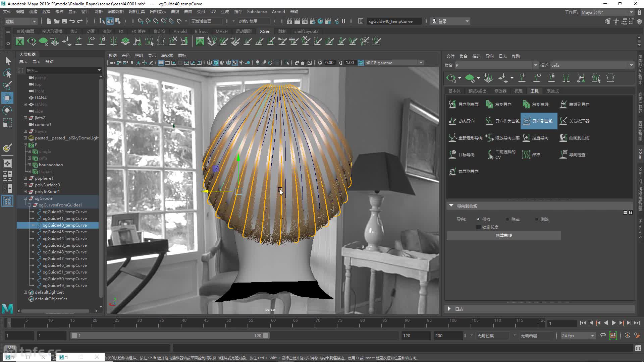Expand the polySurface3 node in outliner
This screenshot has width=644, height=362.
tap(25, 185)
